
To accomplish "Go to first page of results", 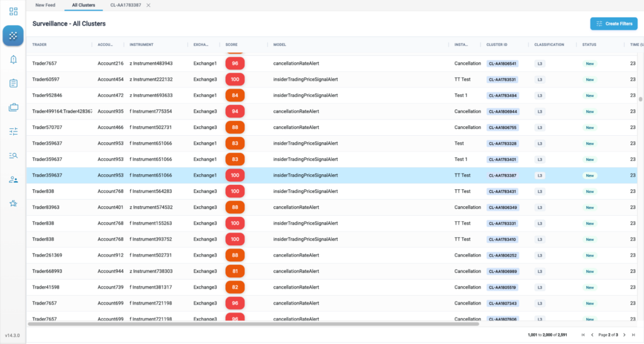I will tap(583, 335).
